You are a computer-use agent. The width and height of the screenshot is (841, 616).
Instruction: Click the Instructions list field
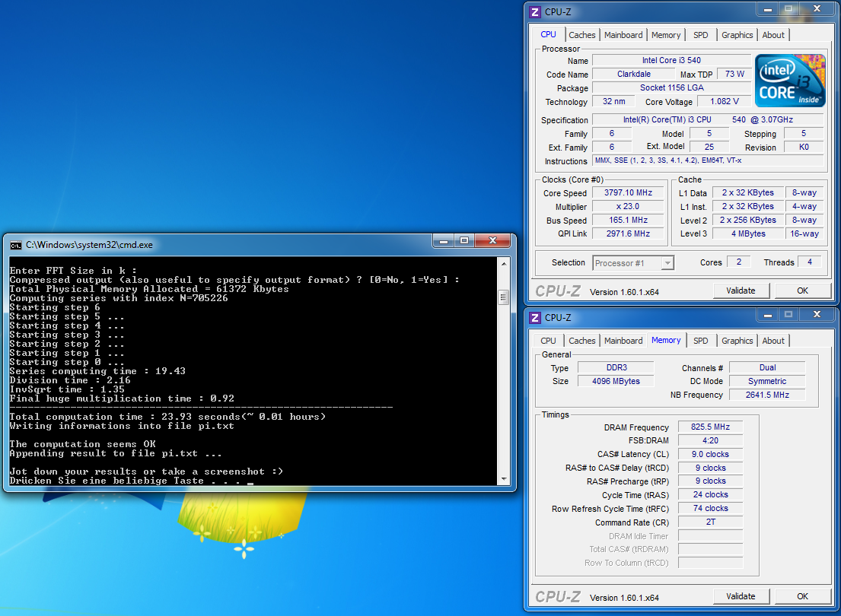[708, 160]
